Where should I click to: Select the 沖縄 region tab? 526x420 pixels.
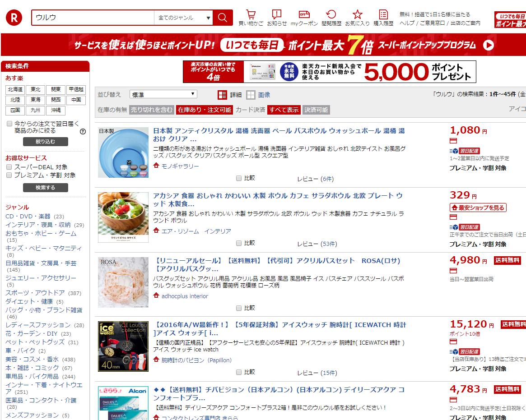point(56,110)
